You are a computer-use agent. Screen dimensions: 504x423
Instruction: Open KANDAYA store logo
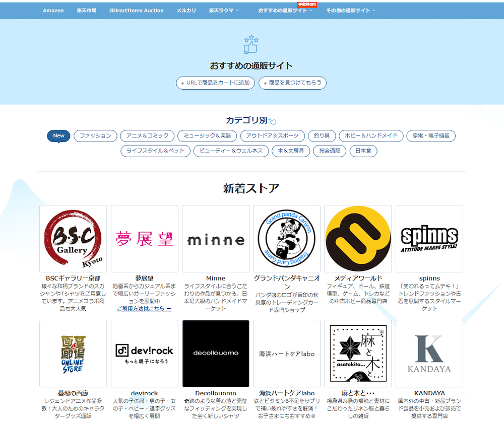click(x=429, y=354)
